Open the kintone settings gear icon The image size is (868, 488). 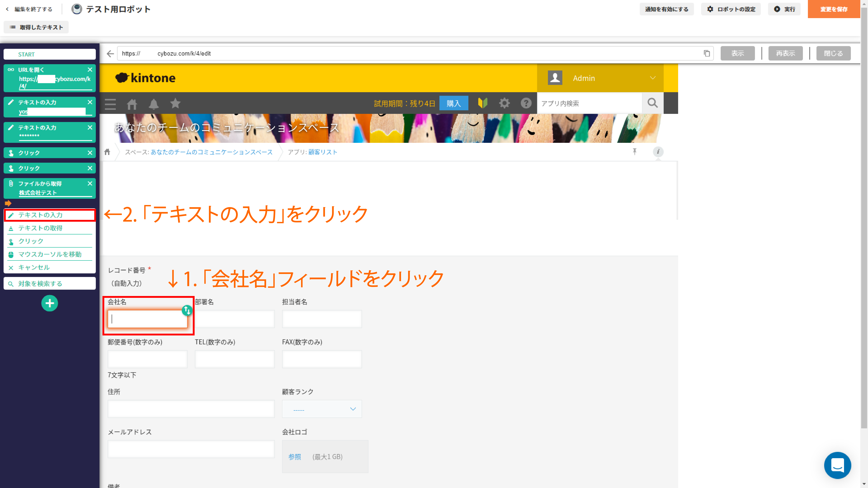pos(504,103)
